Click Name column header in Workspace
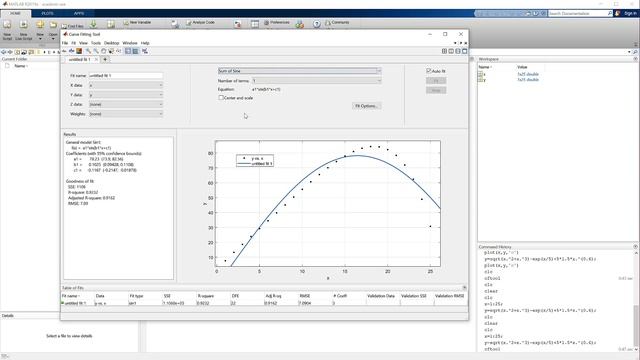 485,67
